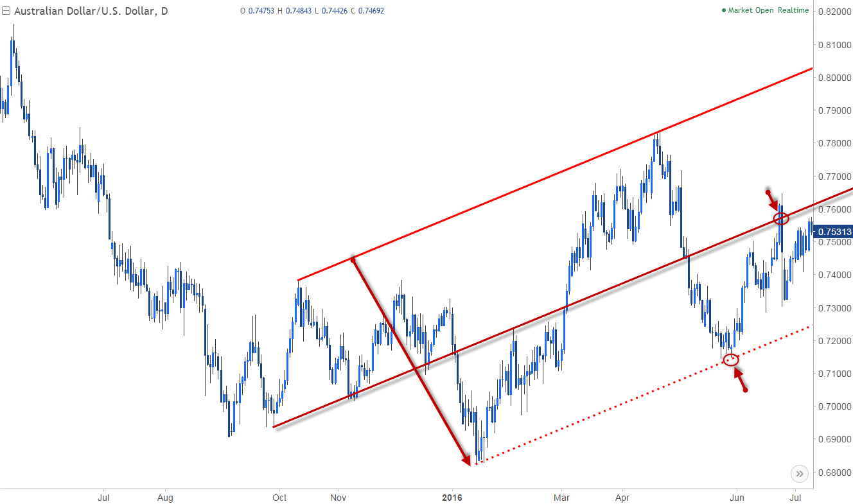Image resolution: width=853 pixels, height=504 pixels.
Task: Click the Mar label on the time axis
Action: [x=562, y=497]
